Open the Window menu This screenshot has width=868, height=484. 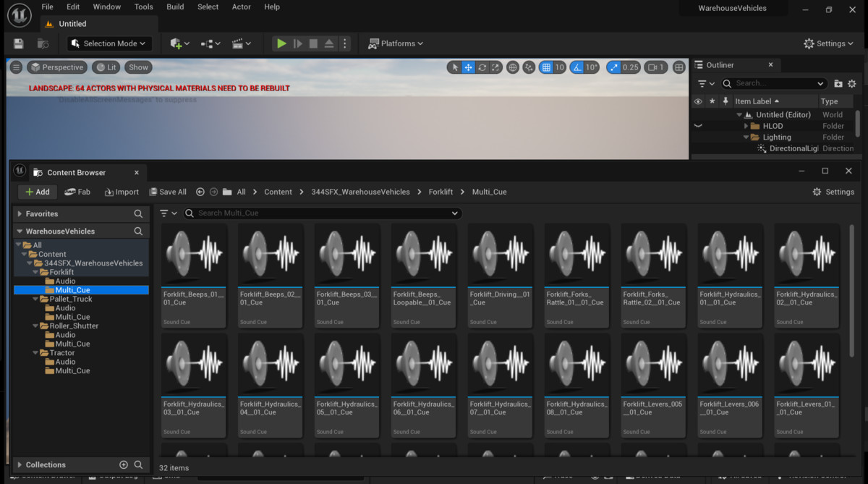click(107, 7)
